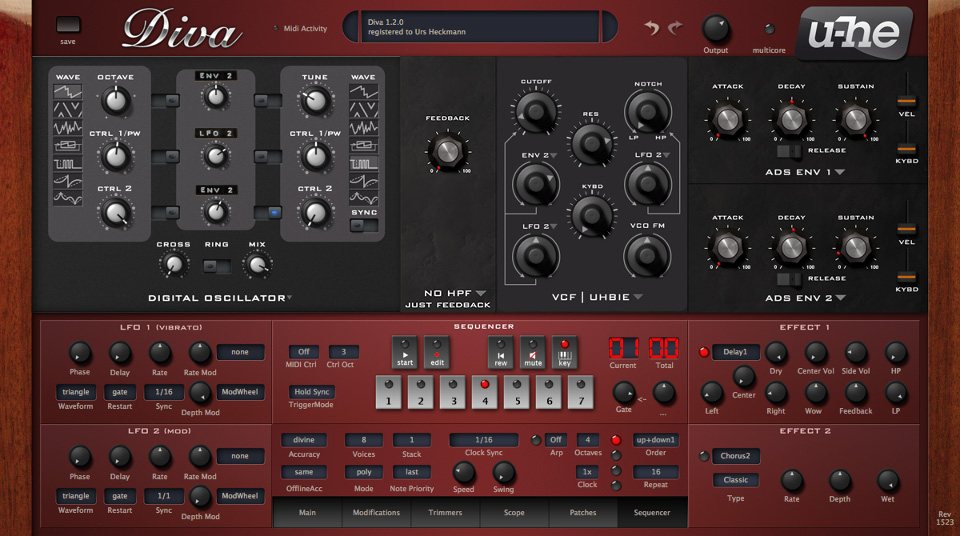Select the bottom waveform icon in left Wave column
Image resolution: width=960 pixels, height=536 pixels.
[67, 198]
